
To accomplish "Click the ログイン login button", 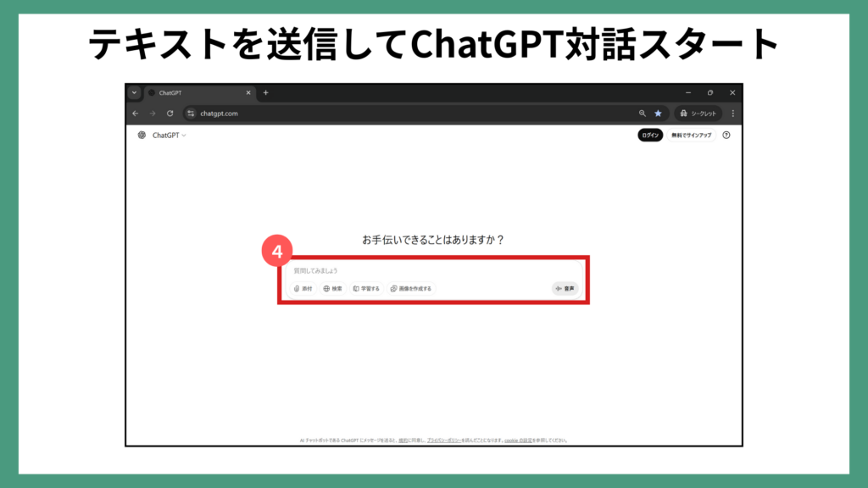I will pyautogui.click(x=650, y=136).
